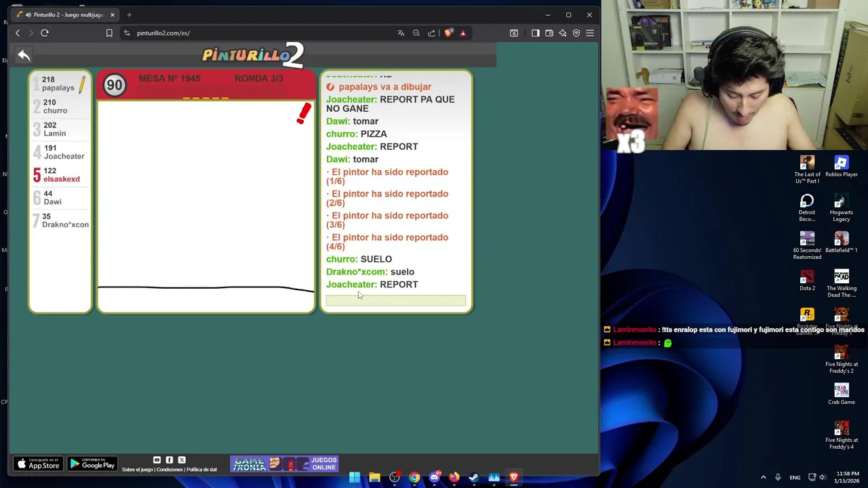Click the X (Twitter) social icon in footer

182,460
